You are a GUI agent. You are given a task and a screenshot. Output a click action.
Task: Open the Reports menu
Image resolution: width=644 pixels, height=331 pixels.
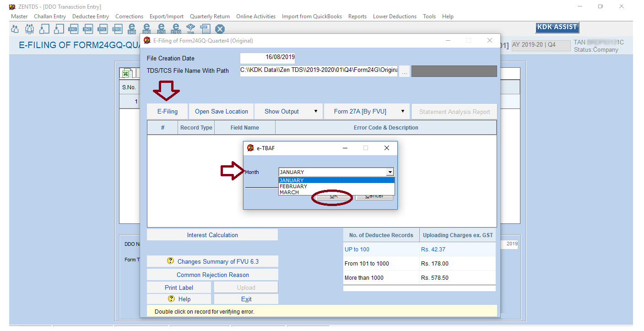(x=357, y=16)
